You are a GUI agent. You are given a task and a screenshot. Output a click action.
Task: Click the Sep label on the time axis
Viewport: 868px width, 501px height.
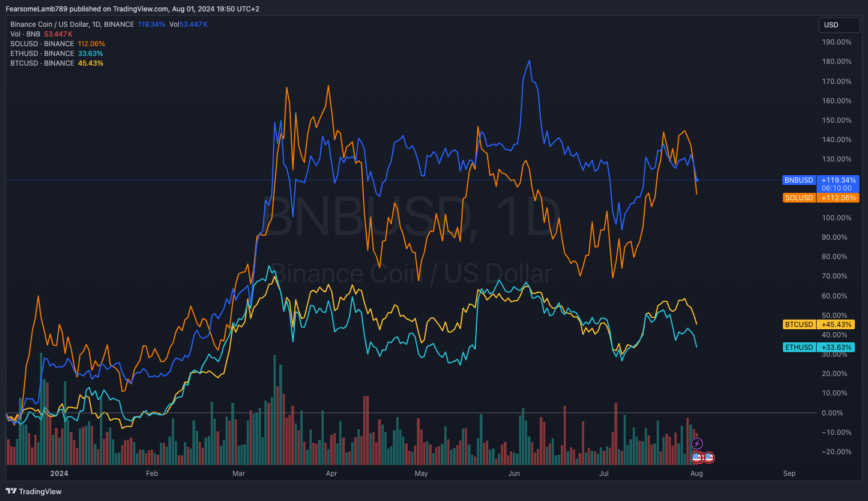(x=789, y=474)
